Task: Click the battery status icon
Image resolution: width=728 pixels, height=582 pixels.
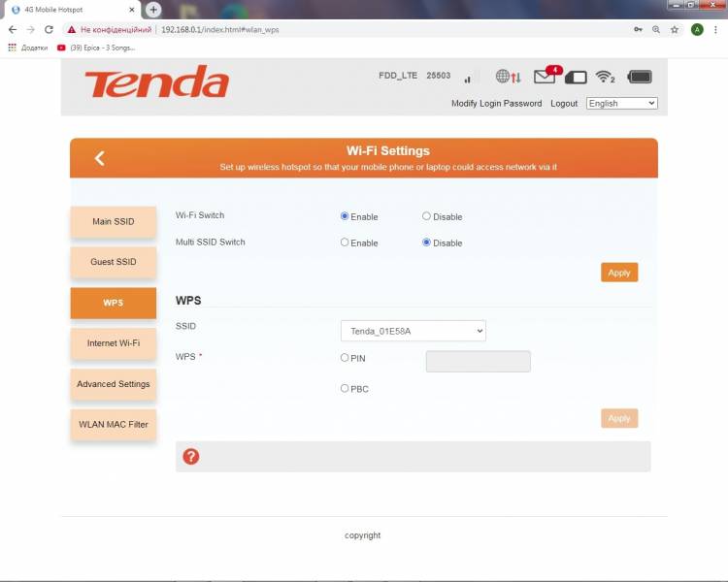Action: [640, 77]
